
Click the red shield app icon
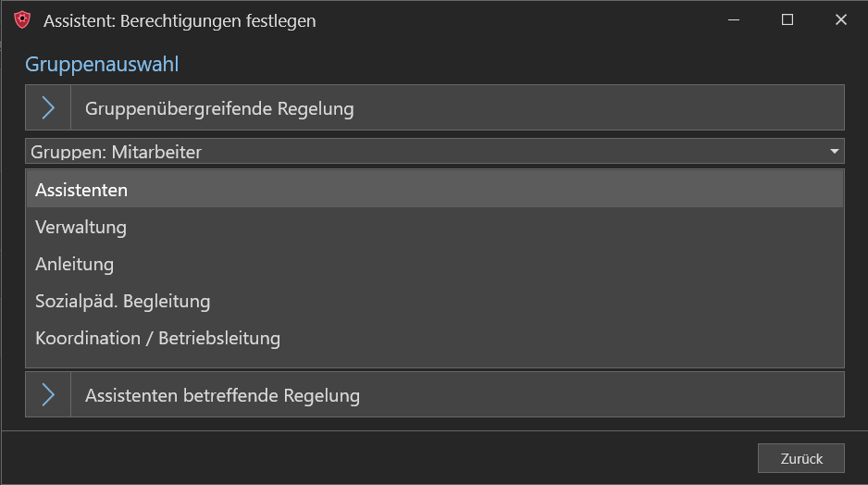[x=22, y=20]
